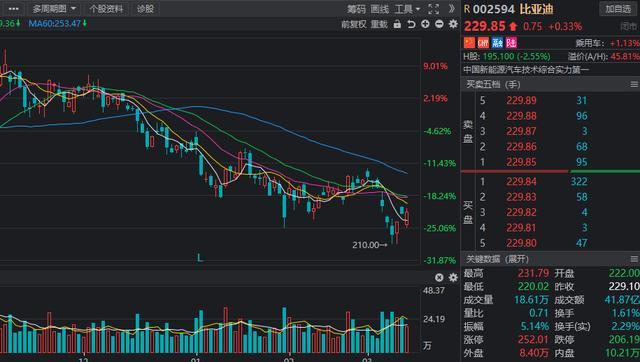640x362 pixels.
Task: Click the -25.06% axis label
Action: (440, 228)
